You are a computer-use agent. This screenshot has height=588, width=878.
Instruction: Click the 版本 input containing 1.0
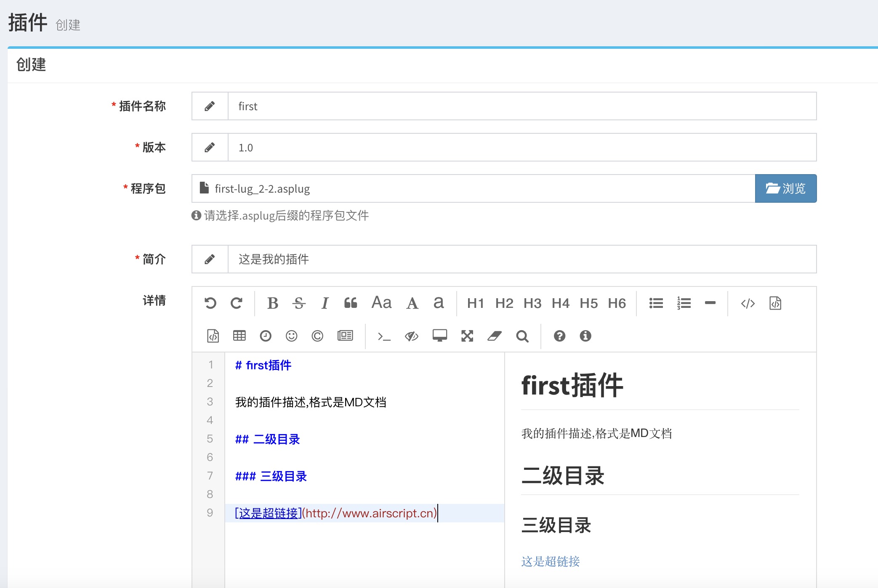(x=522, y=147)
